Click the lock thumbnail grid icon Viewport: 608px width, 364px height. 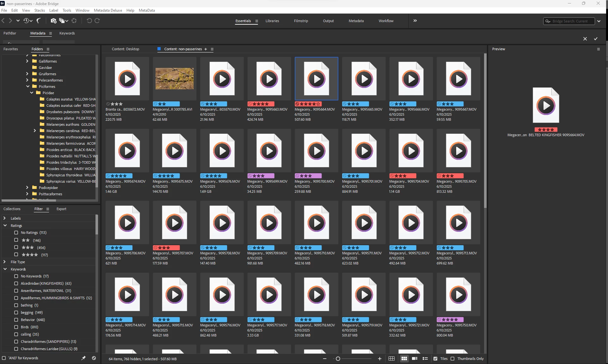pos(391,359)
